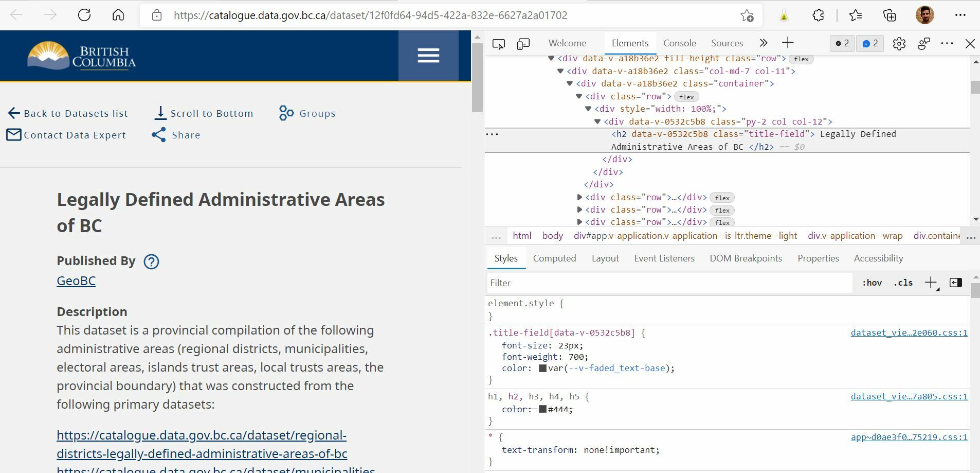The height and width of the screenshot is (473, 980).
Task: Click the Share button
Action: click(176, 135)
